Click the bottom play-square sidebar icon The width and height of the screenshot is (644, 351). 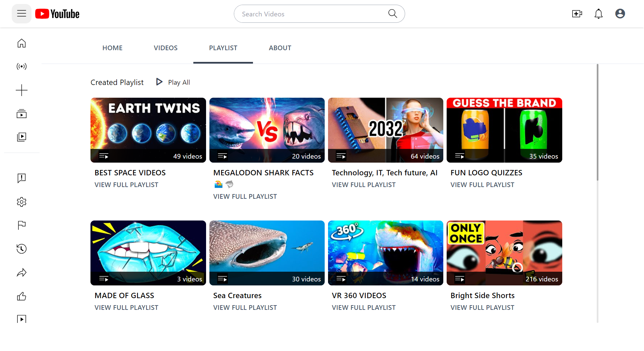click(x=21, y=319)
